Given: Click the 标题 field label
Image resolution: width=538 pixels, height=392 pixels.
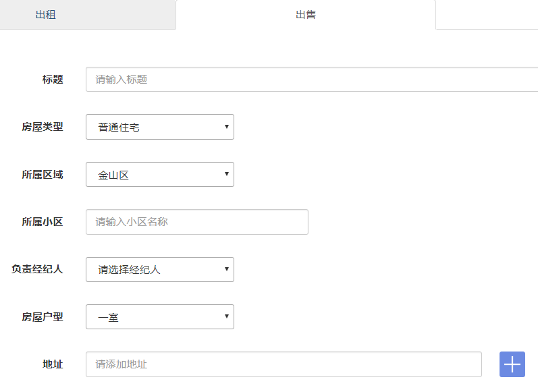Looking at the screenshot, I should (53, 79).
